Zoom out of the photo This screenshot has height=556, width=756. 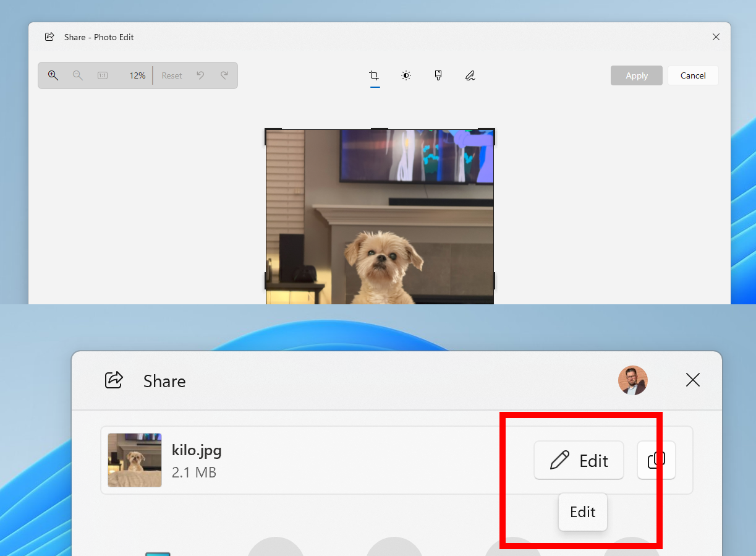click(77, 75)
